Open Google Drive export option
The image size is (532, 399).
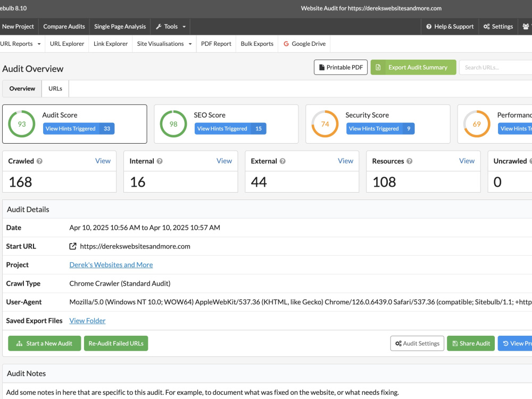pyautogui.click(x=304, y=44)
